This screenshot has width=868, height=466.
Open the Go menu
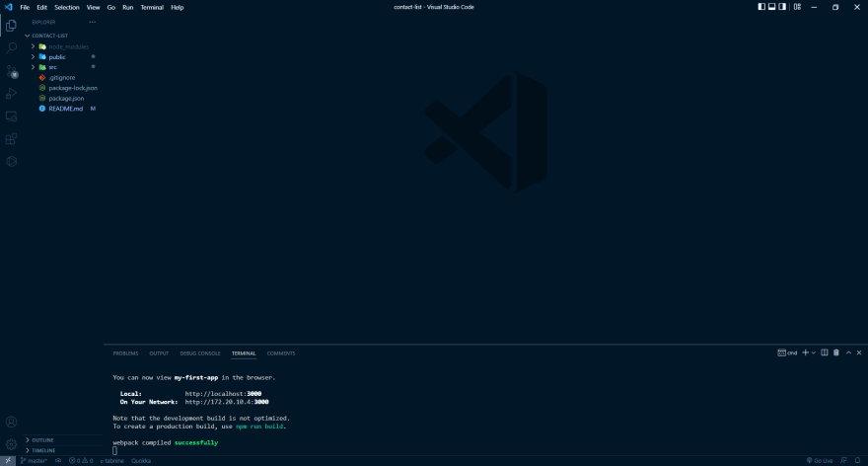111,7
